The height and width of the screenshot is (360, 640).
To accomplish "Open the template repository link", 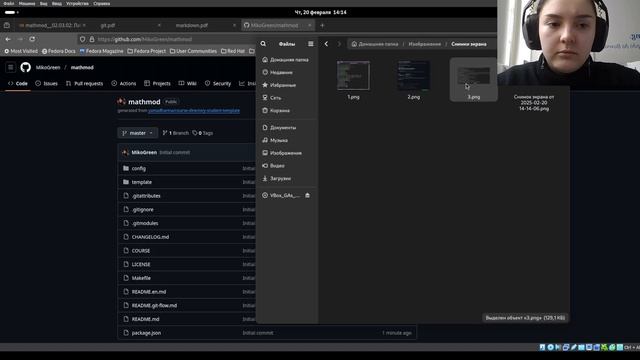I will (x=194, y=111).
